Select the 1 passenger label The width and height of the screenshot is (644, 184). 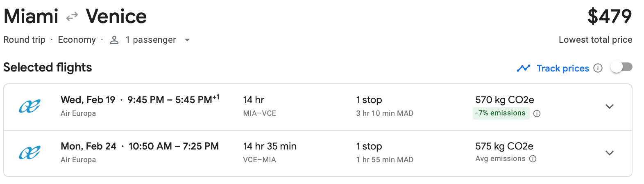150,40
